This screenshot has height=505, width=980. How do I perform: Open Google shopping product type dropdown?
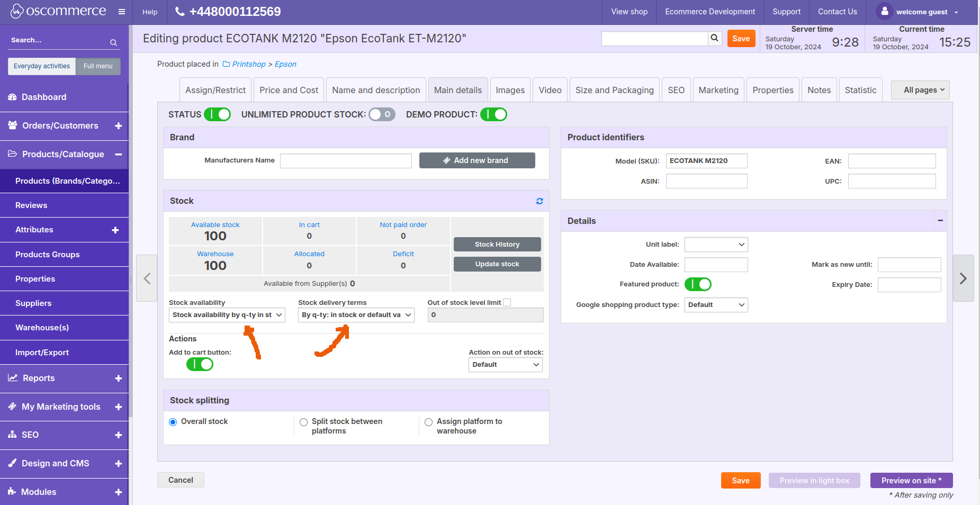(716, 305)
